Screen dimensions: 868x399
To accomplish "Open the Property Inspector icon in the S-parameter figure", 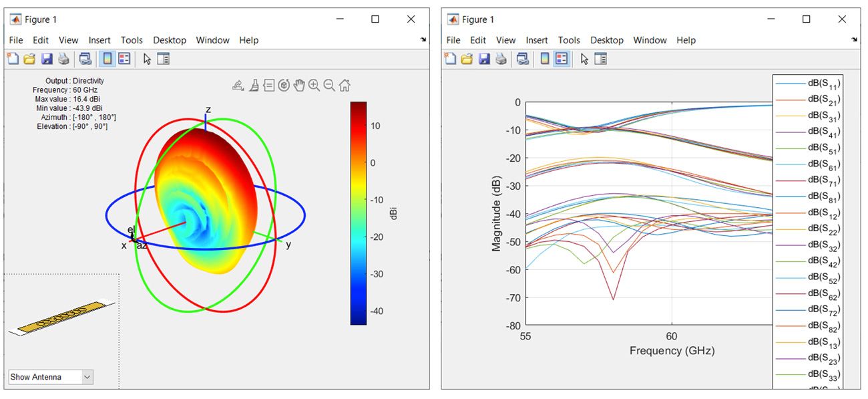I will pos(600,59).
